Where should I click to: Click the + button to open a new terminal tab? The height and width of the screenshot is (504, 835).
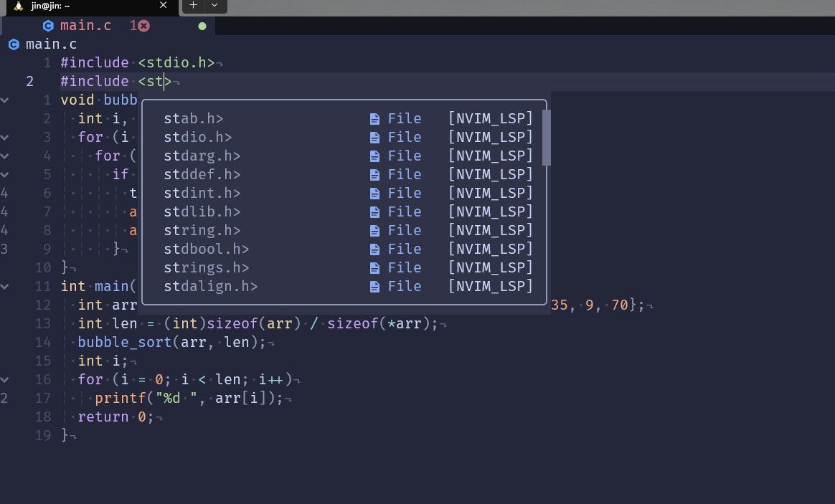point(192,6)
